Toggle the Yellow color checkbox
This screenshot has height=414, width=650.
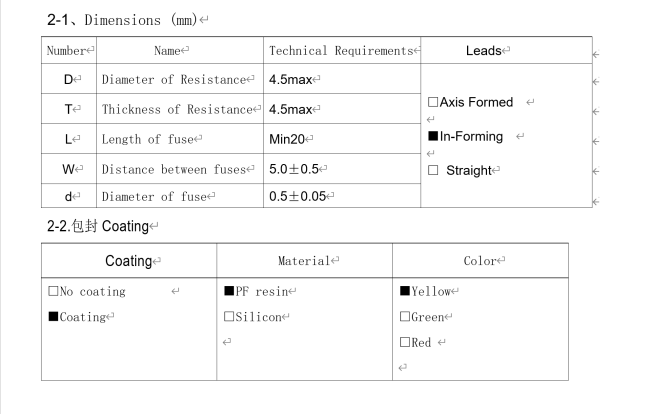tap(405, 292)
